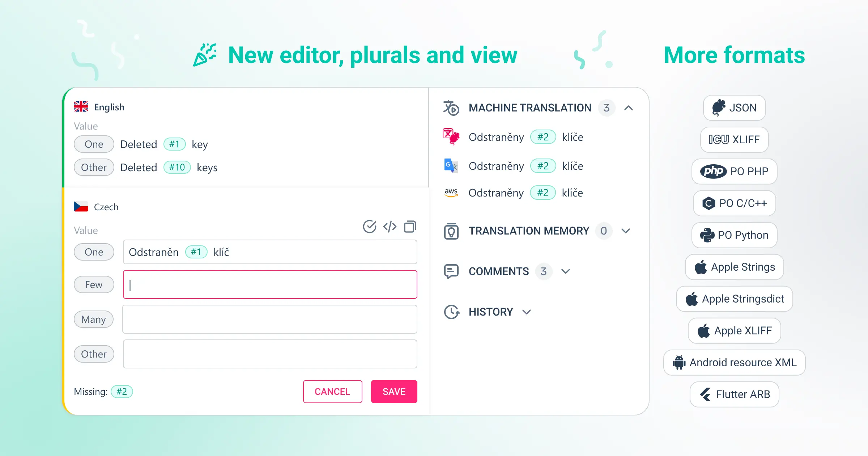Select the Other plural form pill in Czech section
The height and width of the screenshot is (456, 868).
pyautogui.click(x=94, y=354)
